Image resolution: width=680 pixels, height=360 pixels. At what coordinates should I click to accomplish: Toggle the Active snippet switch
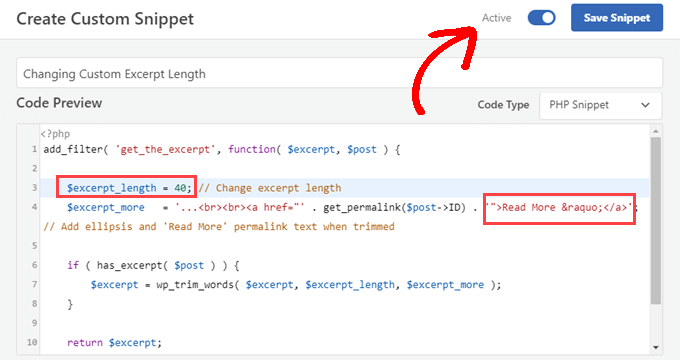541,18
